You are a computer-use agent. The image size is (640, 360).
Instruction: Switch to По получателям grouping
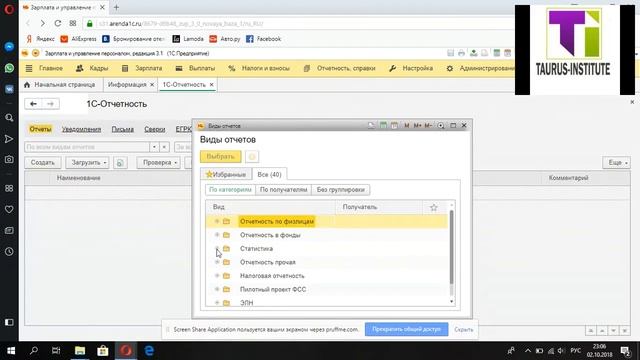[x=283, y=190]
